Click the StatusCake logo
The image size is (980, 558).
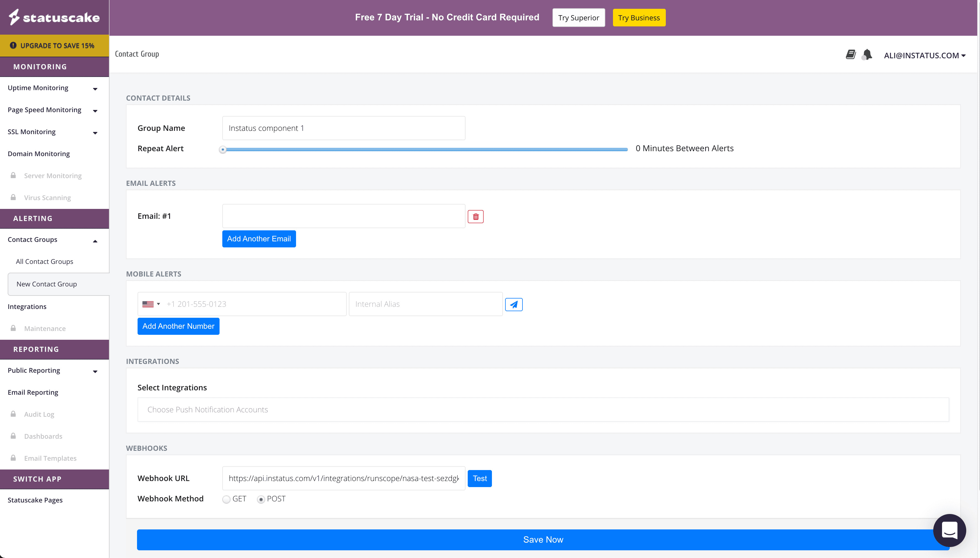pos(54,17)
